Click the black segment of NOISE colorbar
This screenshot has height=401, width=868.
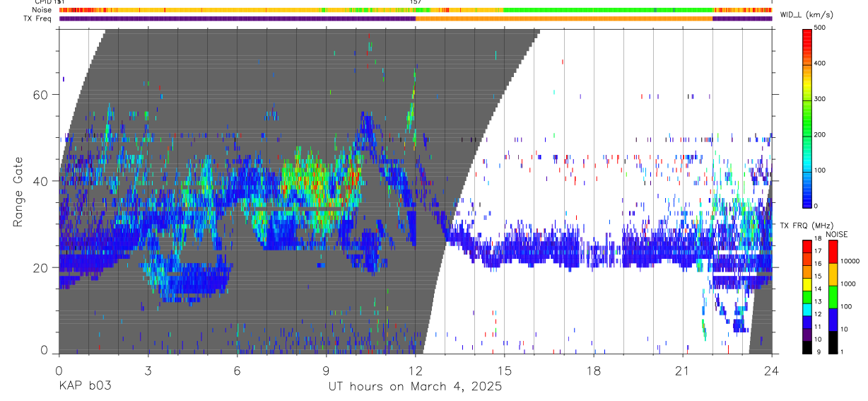833,342
